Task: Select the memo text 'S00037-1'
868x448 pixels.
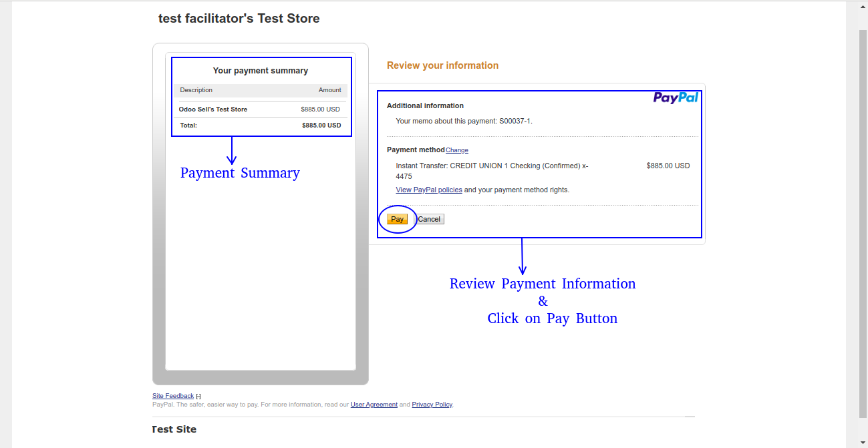Action: pyautogui.click(x=515, y=121)
